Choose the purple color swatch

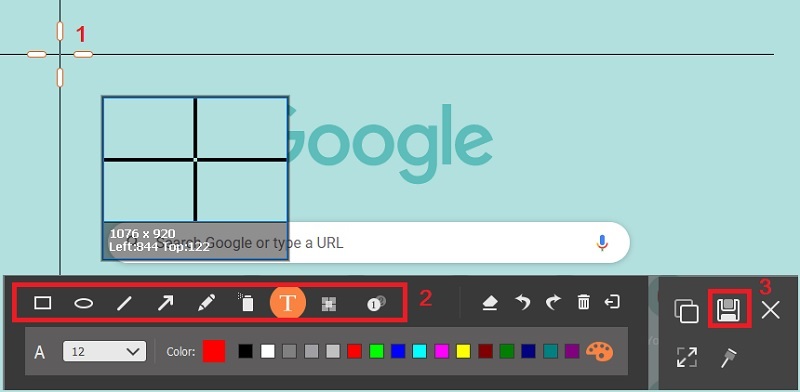pyautogui.click(x=572, y=351)
